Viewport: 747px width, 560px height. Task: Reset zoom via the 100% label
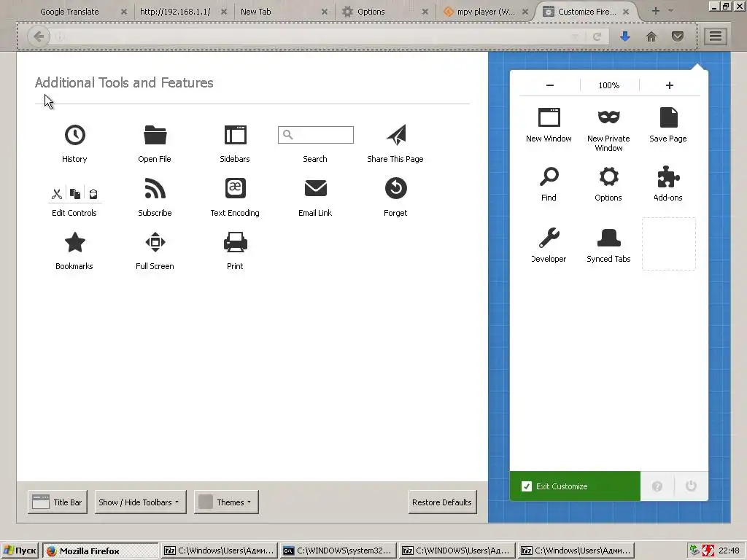pos(609,85)
